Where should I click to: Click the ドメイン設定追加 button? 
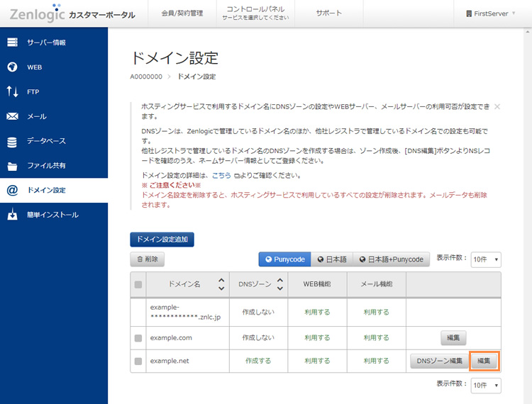pos(162,240)
